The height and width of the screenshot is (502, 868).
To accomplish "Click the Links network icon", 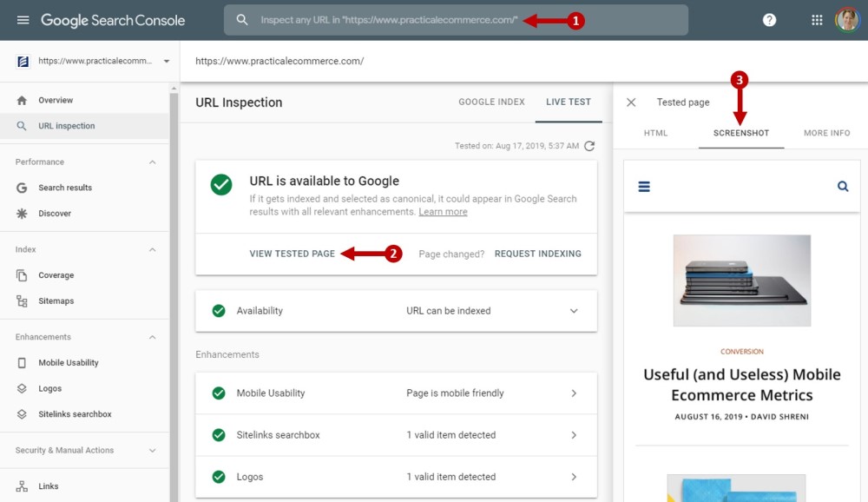I will point(22,485).
